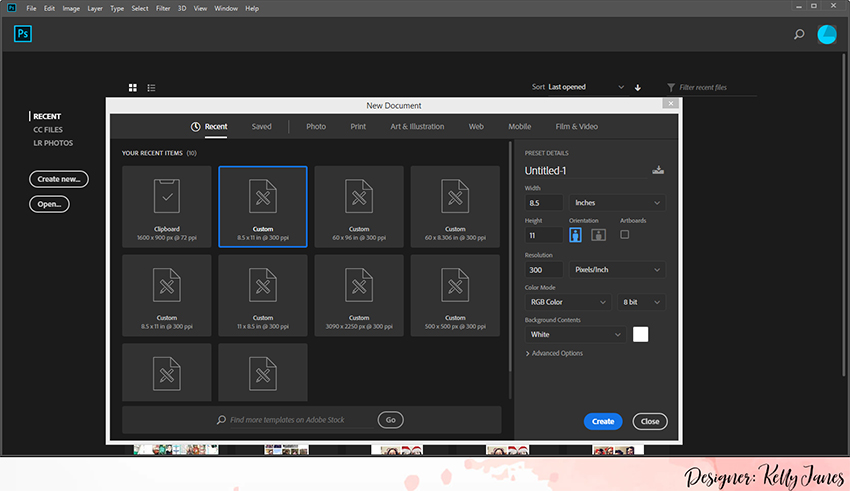The height and width of the screenshot is (491, 850).
Task: Switch to the Photo tab
Action: tap(316, 127)
